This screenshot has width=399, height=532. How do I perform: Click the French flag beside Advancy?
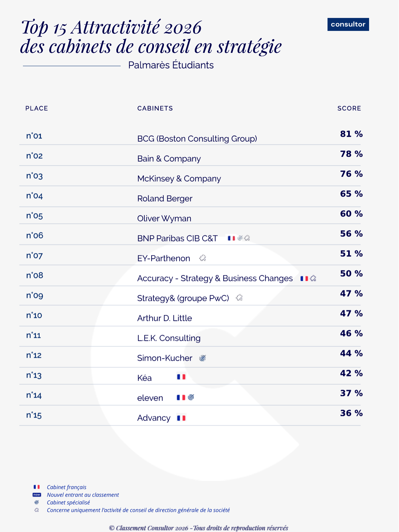pos(181,418)
